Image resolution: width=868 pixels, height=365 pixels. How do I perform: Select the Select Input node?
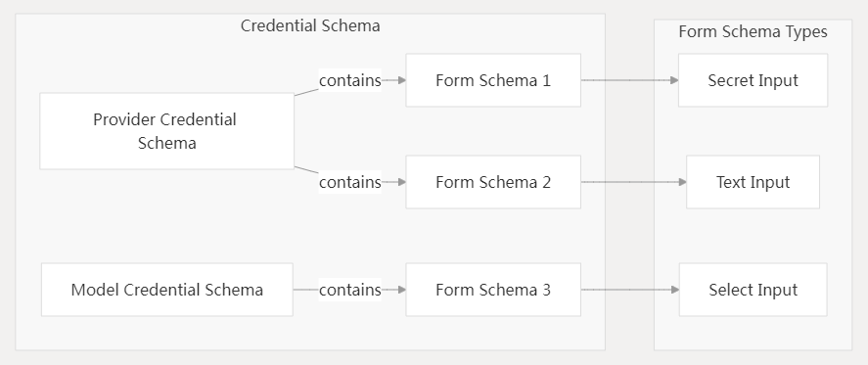point(753,290)
